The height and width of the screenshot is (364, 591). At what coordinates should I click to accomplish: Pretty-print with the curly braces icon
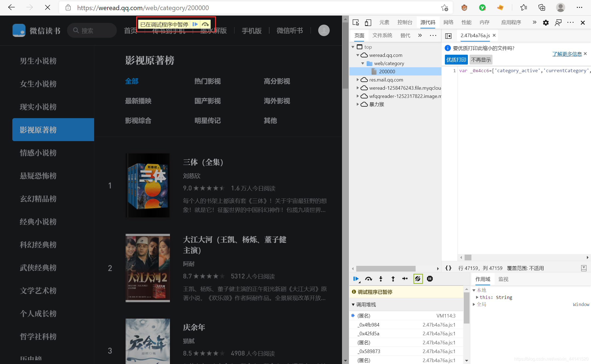(x=448, y=268)
